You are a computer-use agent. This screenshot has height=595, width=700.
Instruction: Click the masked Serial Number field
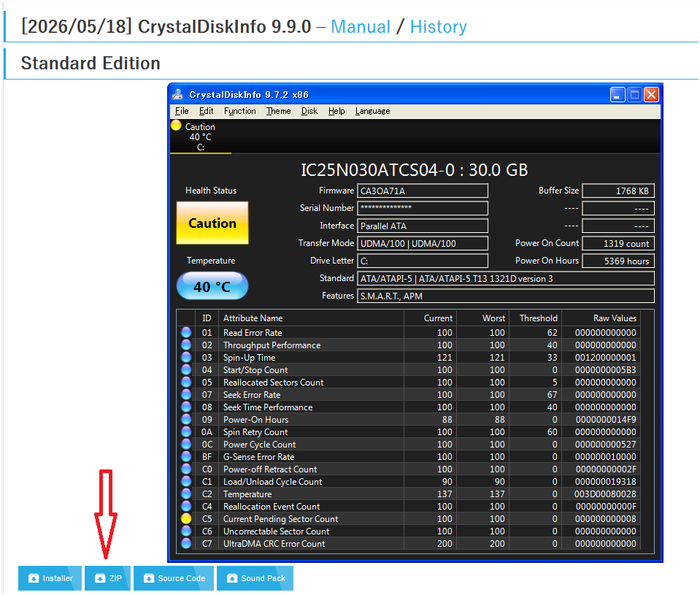point(423,209)
